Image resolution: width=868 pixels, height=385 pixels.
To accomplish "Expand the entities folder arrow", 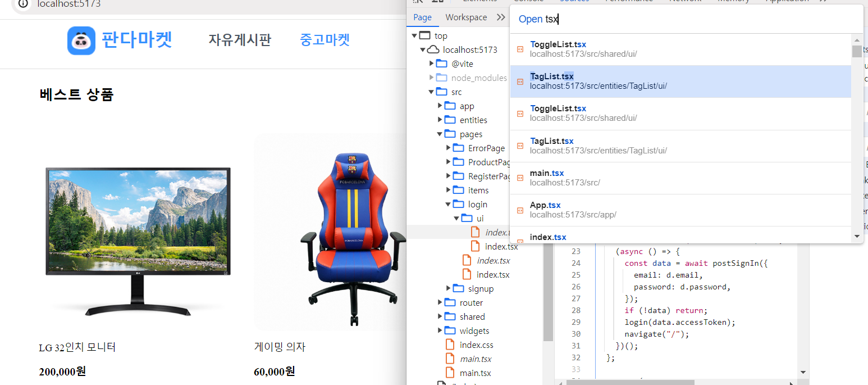I will (440, 120).
